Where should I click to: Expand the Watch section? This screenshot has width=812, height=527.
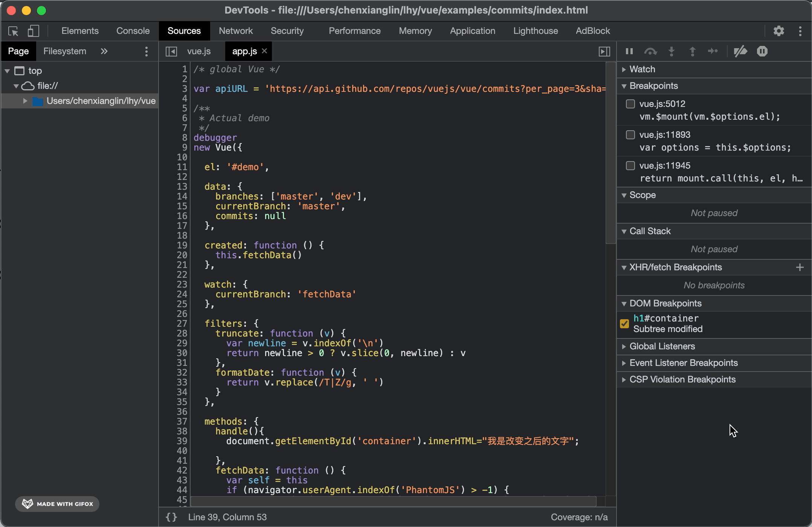click(x=624, y=69)
